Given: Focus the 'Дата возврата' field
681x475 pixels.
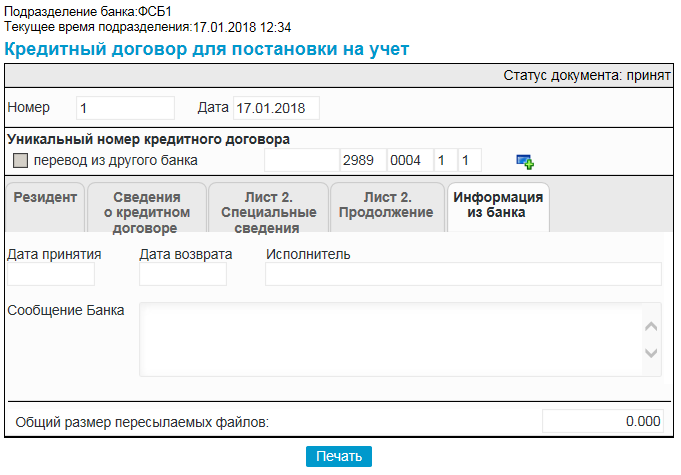Looking at the screenshot, I should pyautogui.click(x=183, y=274).
